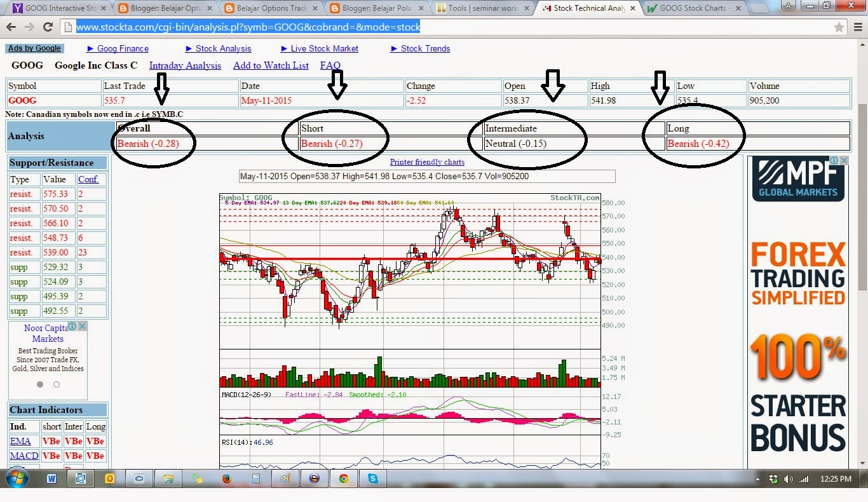This screenshot has height=502, width=868.
Task: Click the Overall Bearish (-0.28) rating
Action: tap(148, 144)
